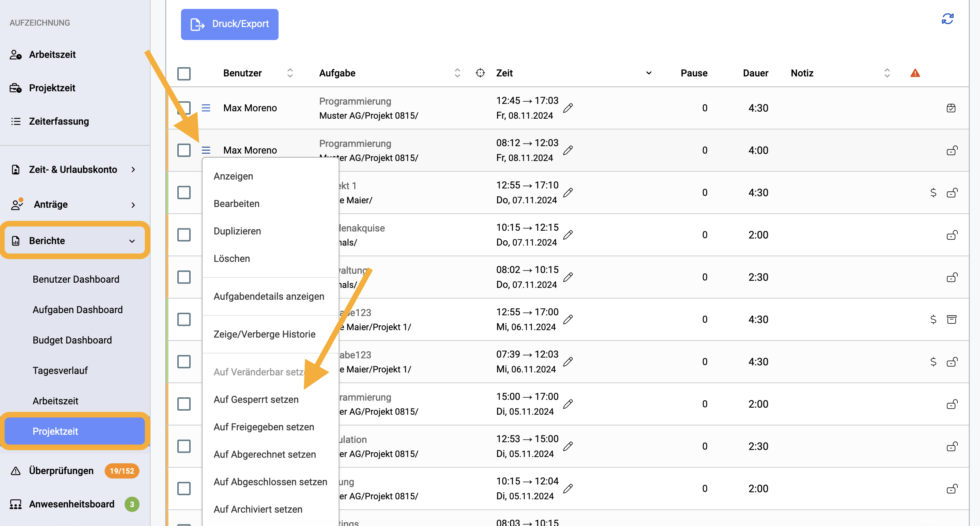Open Überprüfungen with 19/152 badge

tap(74, 471)
